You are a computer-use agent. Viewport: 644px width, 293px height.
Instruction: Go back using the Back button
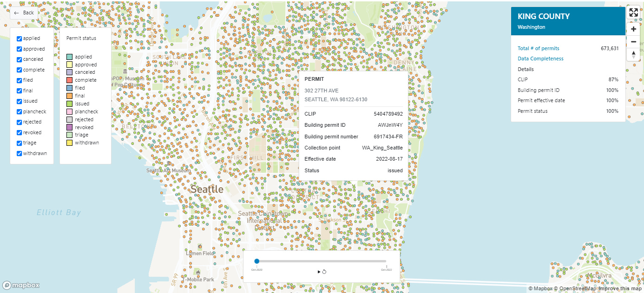click(24, 13)
